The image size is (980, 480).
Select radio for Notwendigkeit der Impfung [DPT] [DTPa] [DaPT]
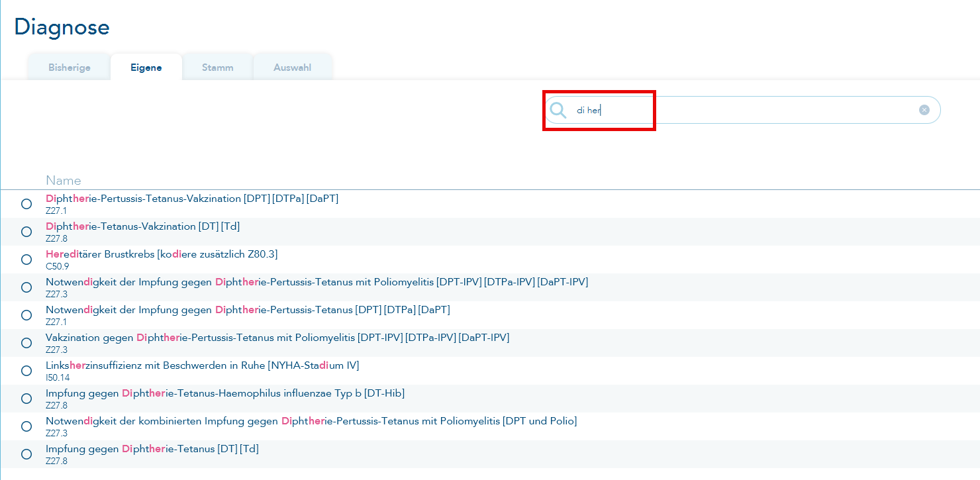(x=26, y=315)
